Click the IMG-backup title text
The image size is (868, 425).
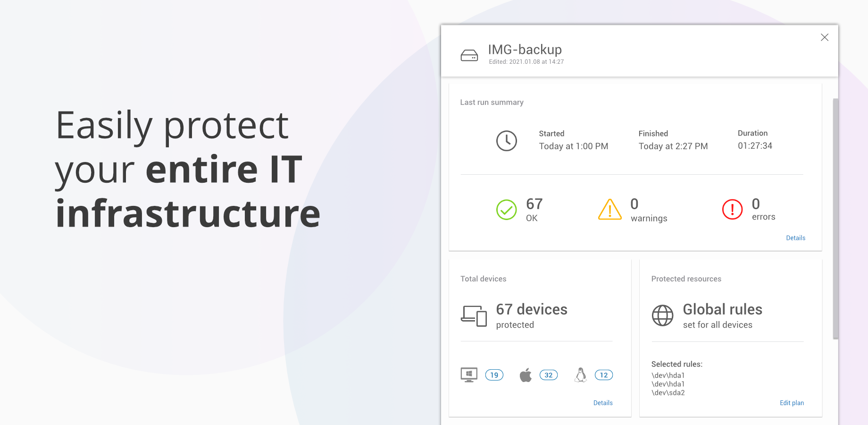525,50
